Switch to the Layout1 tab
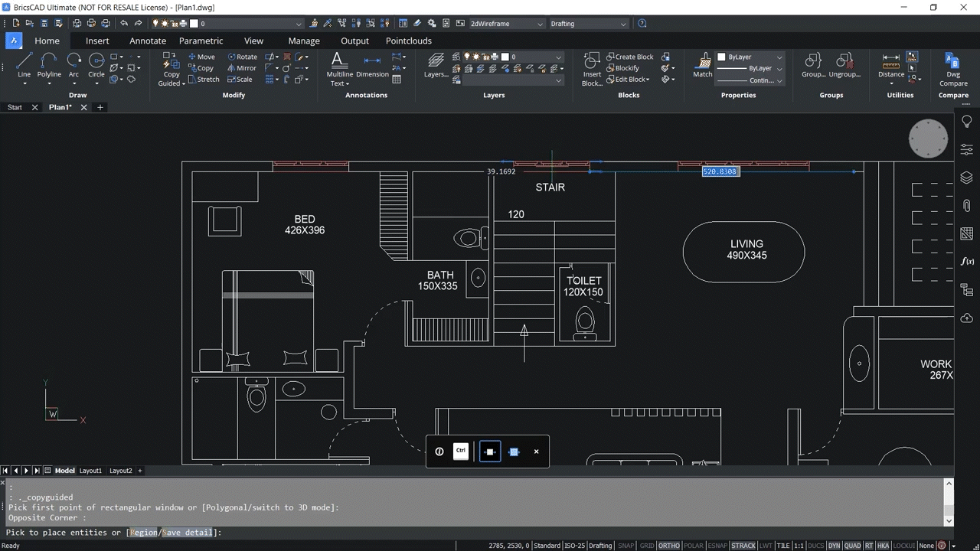Image resolution: width=980 pixels, height=551 pixels. (x=90, y=470)
